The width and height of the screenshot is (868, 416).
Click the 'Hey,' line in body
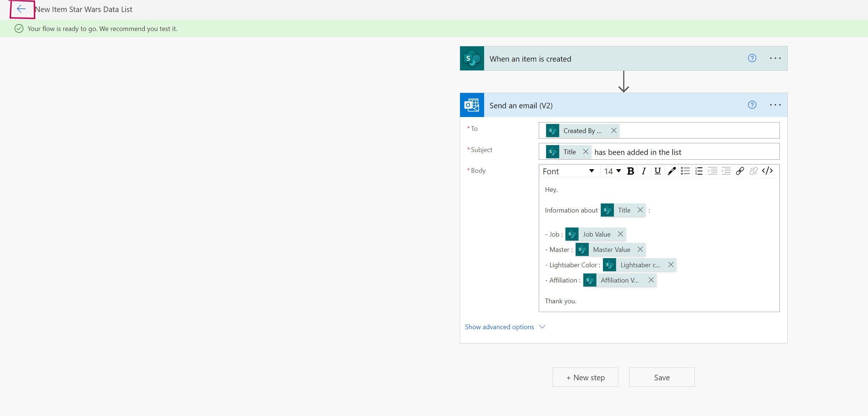(x=551, y=190)
